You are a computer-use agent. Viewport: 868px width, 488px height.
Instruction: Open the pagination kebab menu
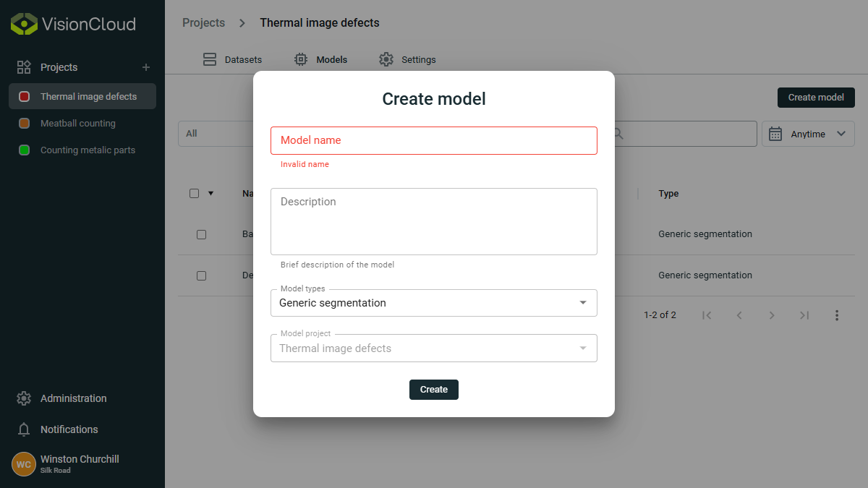tap(837, 314)
